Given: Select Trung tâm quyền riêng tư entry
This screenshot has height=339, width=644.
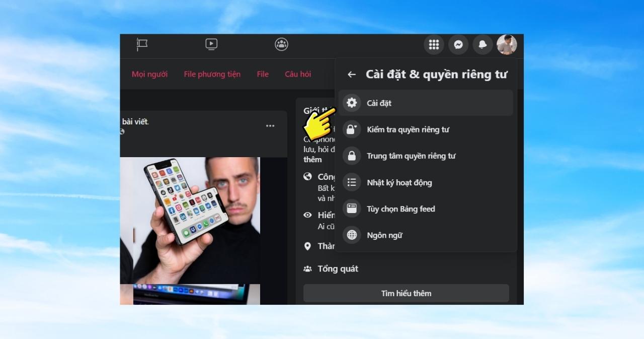Looking at the screenshot, I should coord(426,156).
